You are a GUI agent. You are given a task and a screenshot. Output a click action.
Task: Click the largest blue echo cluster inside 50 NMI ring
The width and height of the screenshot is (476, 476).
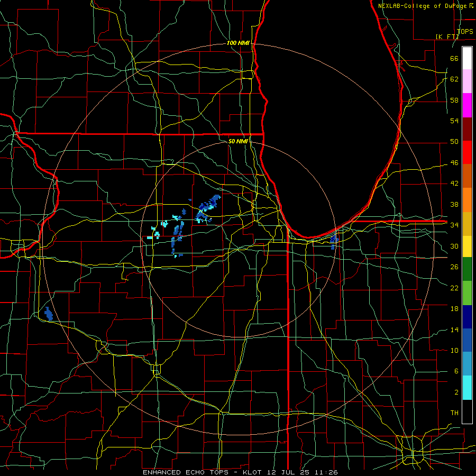pyautogui.click(x=208, y=209)
